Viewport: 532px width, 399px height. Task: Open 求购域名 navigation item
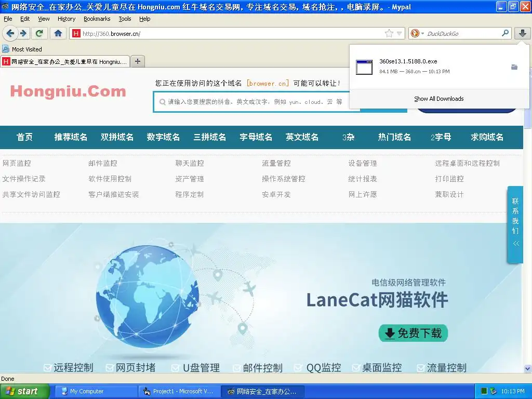(x=487, y=137)
